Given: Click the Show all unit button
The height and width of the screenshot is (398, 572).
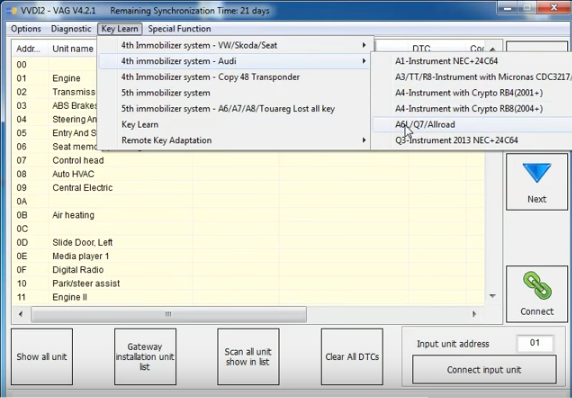Looking at the screenshot, I should (42, 356).
